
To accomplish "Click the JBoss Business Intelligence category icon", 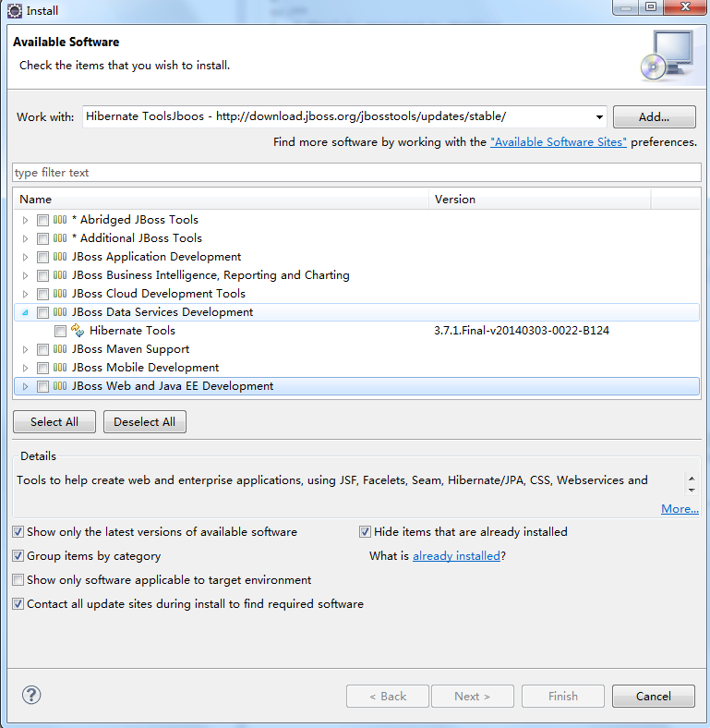I will point(60,275).
